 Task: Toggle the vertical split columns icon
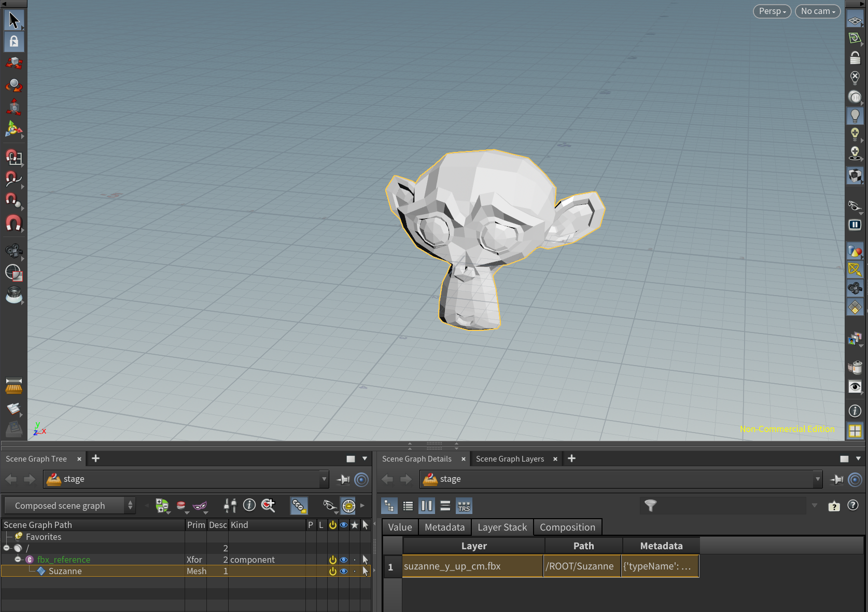[x=427, y=506]
